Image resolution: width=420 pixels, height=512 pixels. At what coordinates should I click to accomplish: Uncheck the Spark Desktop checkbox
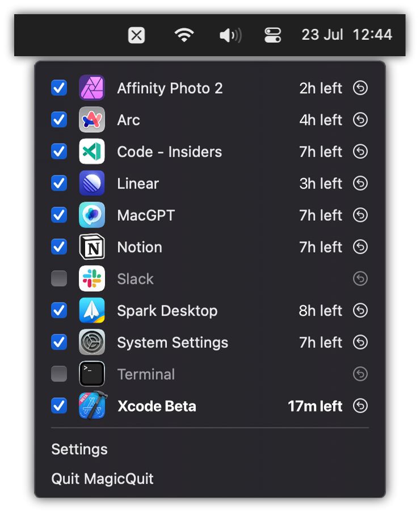[59, 310]
